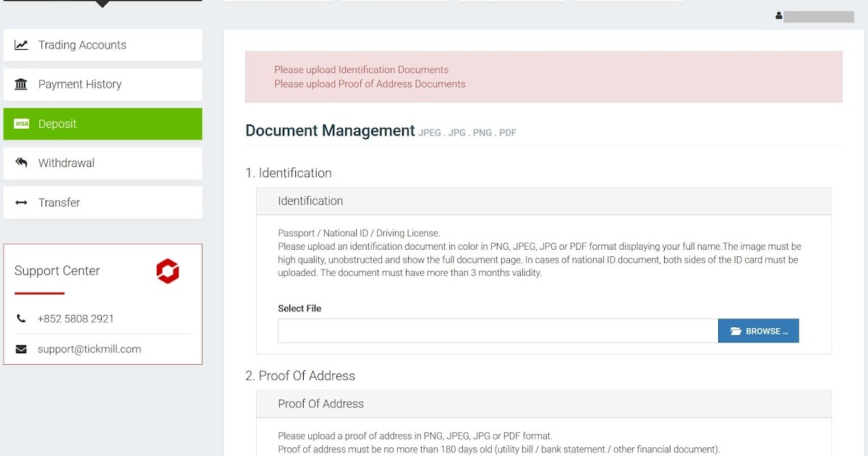
Task: Click the user profile icon at top right
Action: coord(778,15)
